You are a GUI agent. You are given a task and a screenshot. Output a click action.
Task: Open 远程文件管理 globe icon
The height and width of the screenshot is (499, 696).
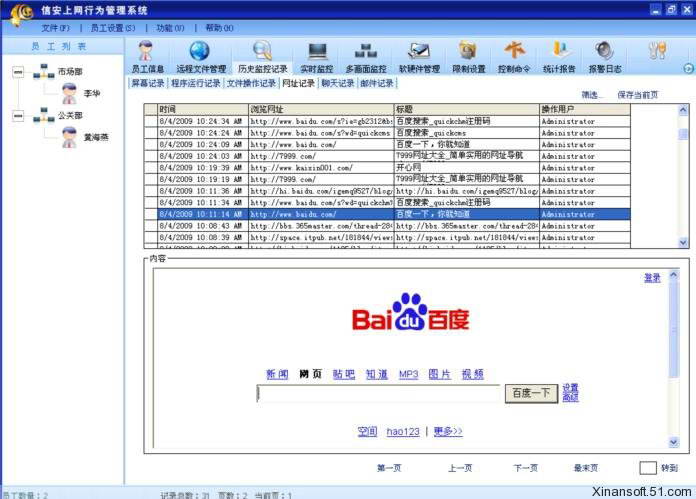(x=201, y=56)
